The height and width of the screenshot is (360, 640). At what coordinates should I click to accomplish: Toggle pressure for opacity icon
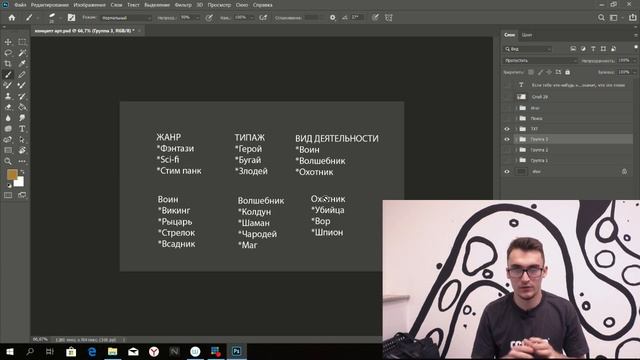[209, 18]
